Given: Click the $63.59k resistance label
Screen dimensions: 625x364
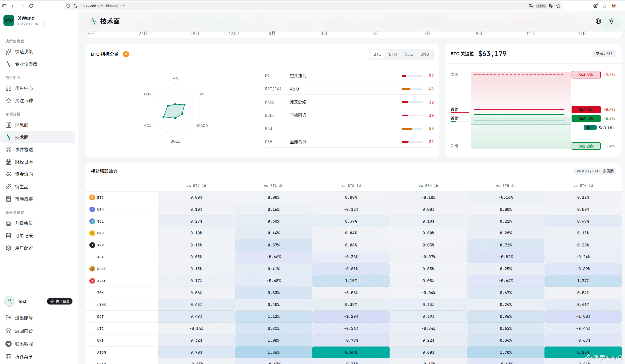Looking at the screenshot, I should (586, 110).
